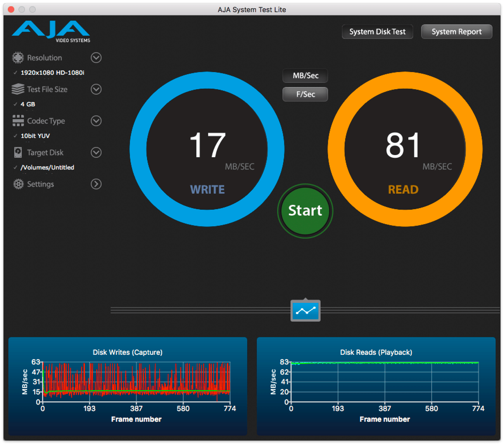Click the Codec Type film icon
The height and width of the screenshot is (444, 504).
(18, 121)
